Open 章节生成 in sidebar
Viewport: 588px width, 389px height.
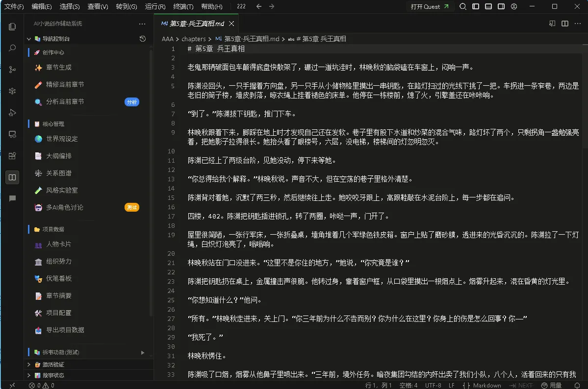(58, 68)
